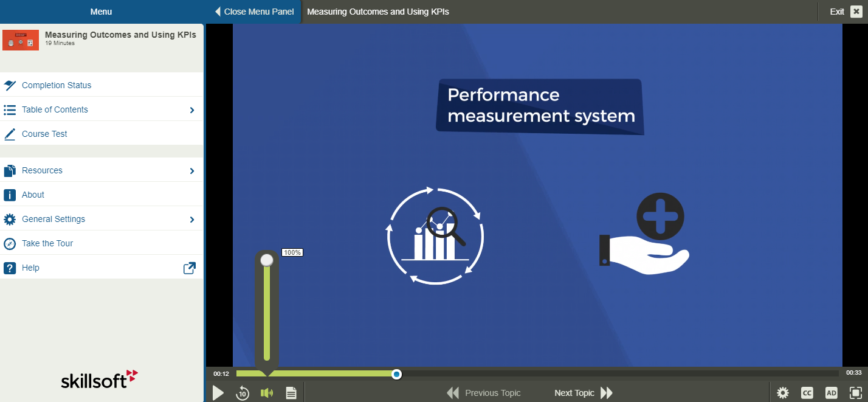Image resolution: width=868 pixels, height=402 pixels.
Task: Rewind the video 10 seconds
Action: pos(242,393)
